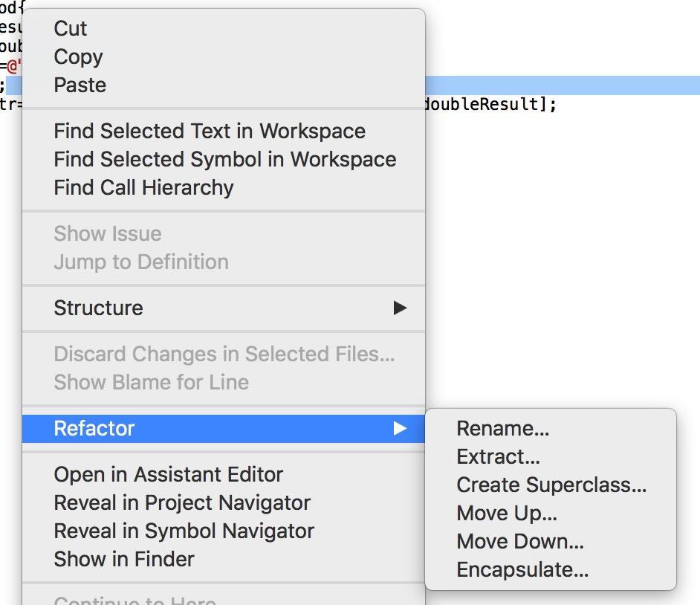Open in Assistant Editor

point(168,475)
